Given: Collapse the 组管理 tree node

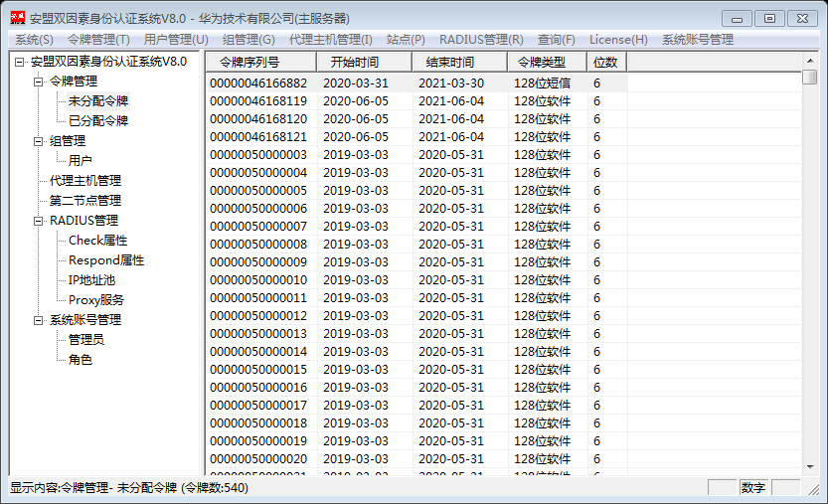Looking at the screenshot, I should click(38, 141).
